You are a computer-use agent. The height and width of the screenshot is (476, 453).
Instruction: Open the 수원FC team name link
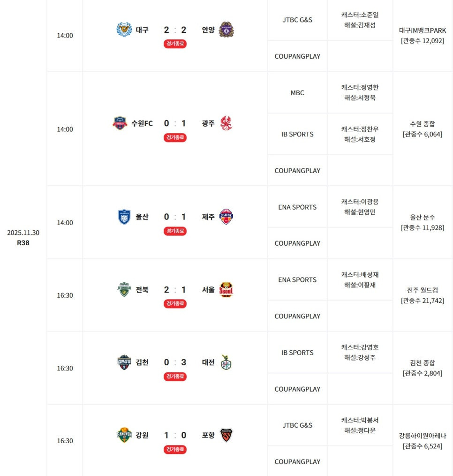click(142, 123)
